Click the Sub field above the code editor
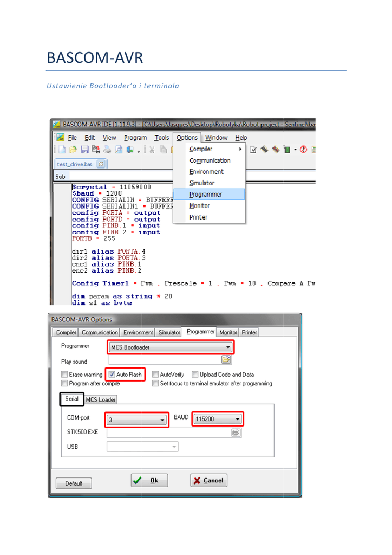The width and height of the screenshot is (392, 555). [60, 177]
